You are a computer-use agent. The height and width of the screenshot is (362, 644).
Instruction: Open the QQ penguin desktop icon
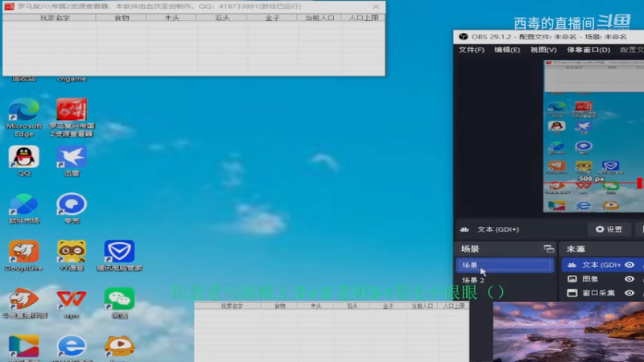click(x=24, y=160)
